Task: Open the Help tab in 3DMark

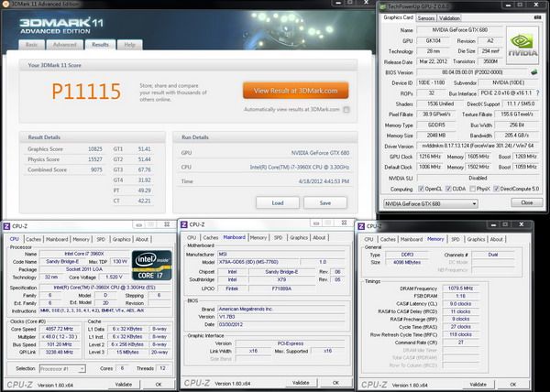Action: point(130,45)
